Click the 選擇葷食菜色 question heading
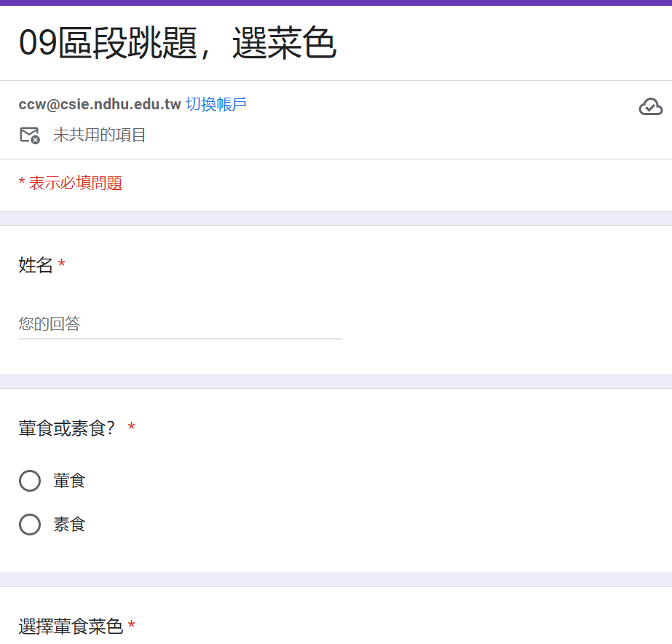The height and width of the screenshot is (644, 672). click(x=71, y=627)
